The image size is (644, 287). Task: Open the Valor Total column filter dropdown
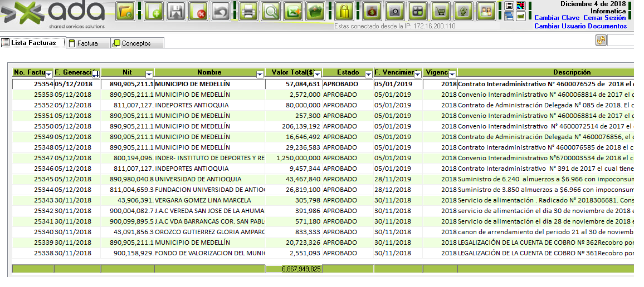(316, 74)
